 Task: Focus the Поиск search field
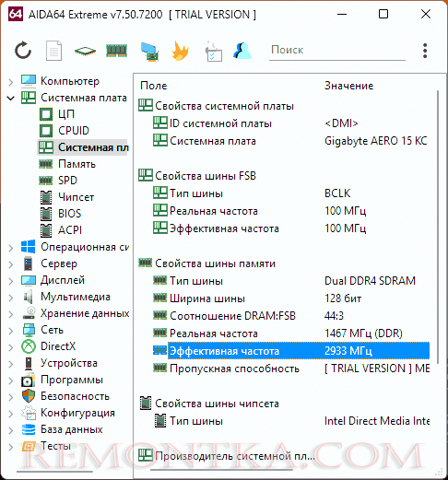pos(337,51)
